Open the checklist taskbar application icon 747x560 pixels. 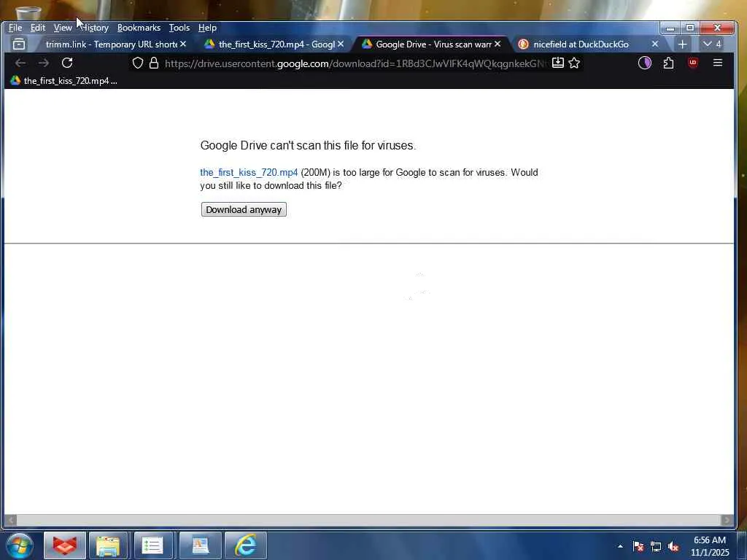click(x=152, y=545)
